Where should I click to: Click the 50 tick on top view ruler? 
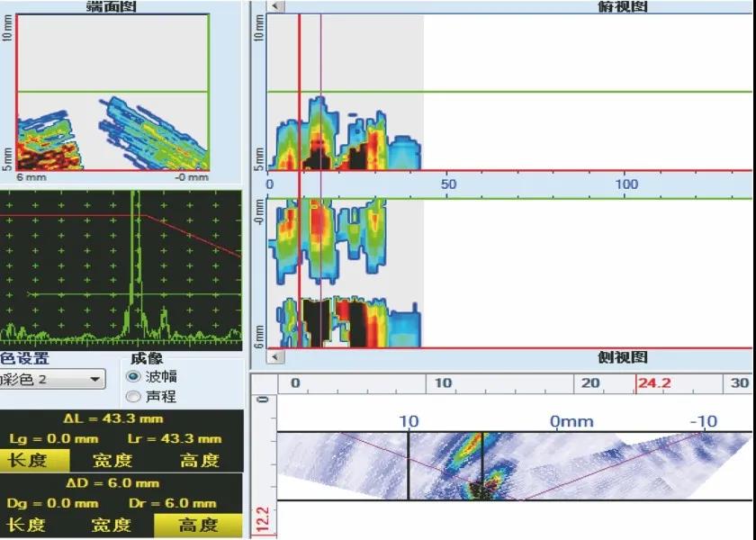pyautogui.click(x=448, y=184)
